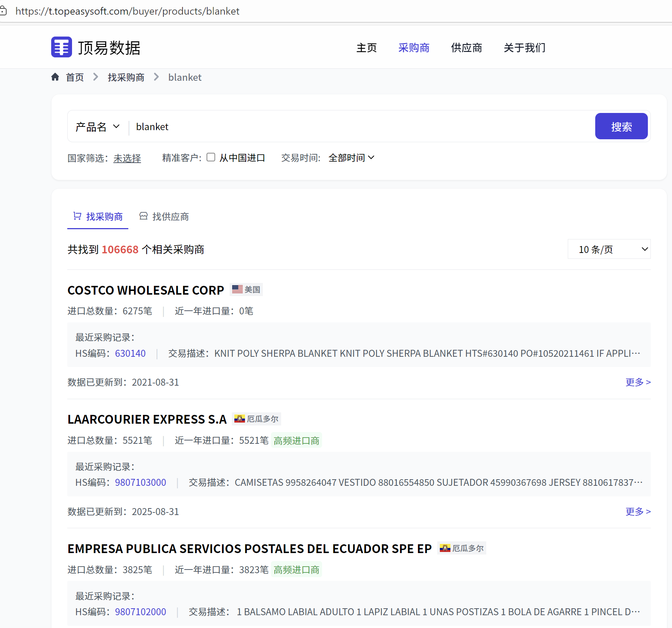
Task: Click 进口总数量：5521笔 text
Action: (110, 440)
